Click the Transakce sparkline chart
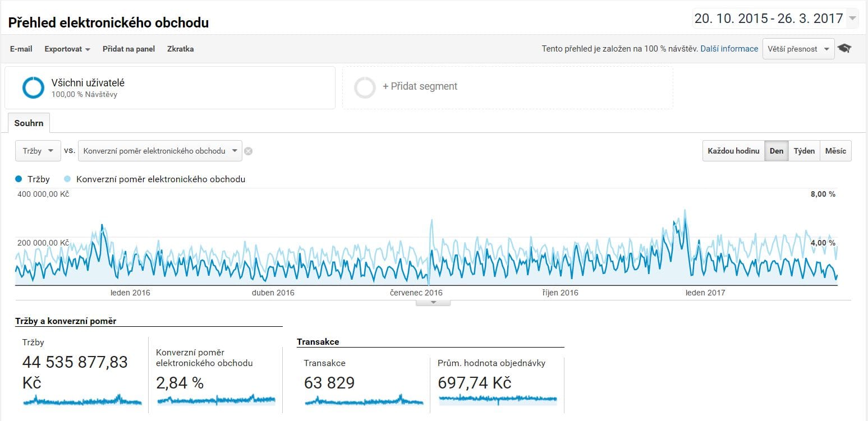The height and width of the screenshot is (421, 868). point(364,400)
